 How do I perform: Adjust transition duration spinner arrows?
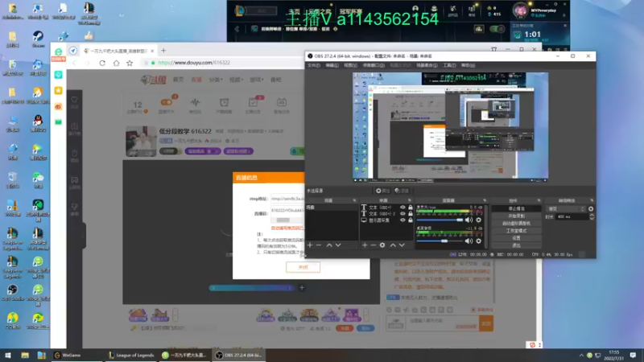click(592, 216)
